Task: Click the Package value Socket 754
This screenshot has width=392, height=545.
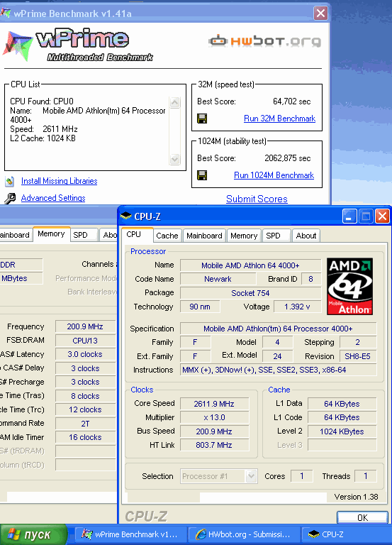Action: coord(250,293)
